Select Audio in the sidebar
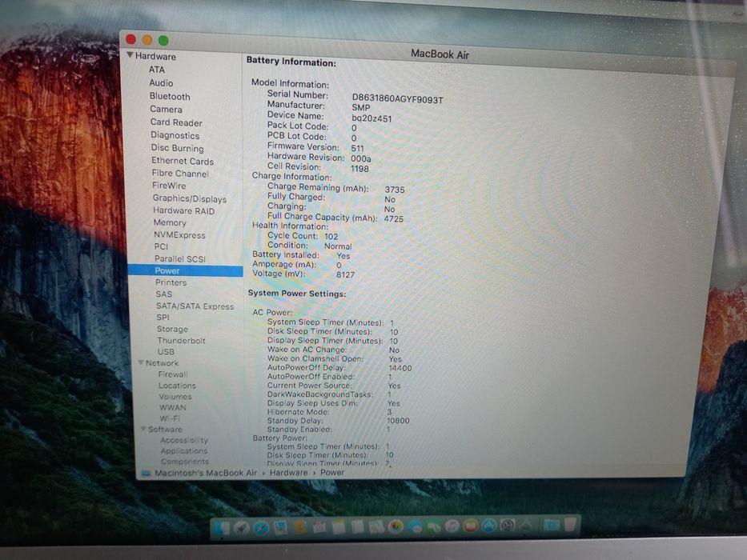The height and width of the screenshot is (560, 747). click(161, 83)
